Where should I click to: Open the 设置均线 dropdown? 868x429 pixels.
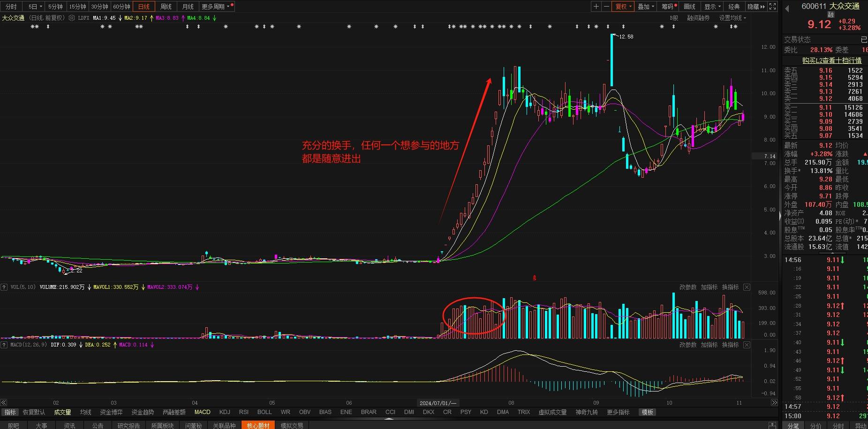click(x=732, y=18)
